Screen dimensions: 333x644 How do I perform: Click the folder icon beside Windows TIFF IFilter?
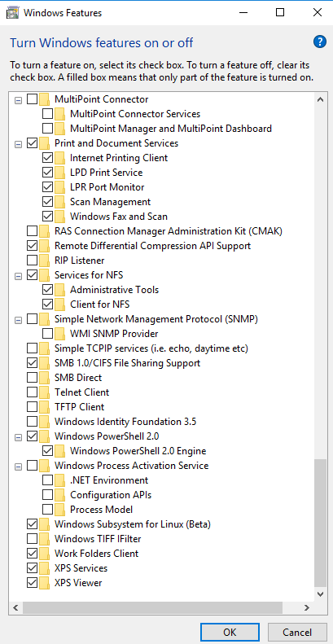[x=44, y=539]
